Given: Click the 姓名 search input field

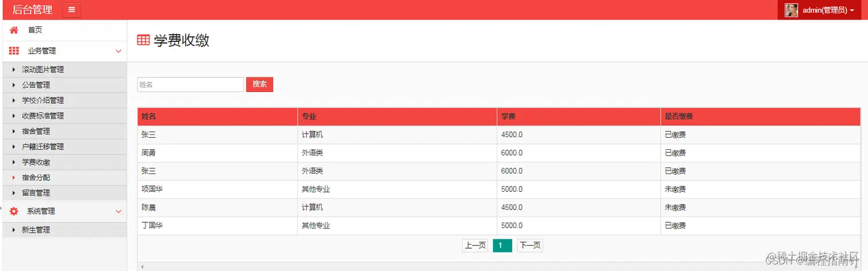Looking at the screenshot, I should [x=191, y=84].
